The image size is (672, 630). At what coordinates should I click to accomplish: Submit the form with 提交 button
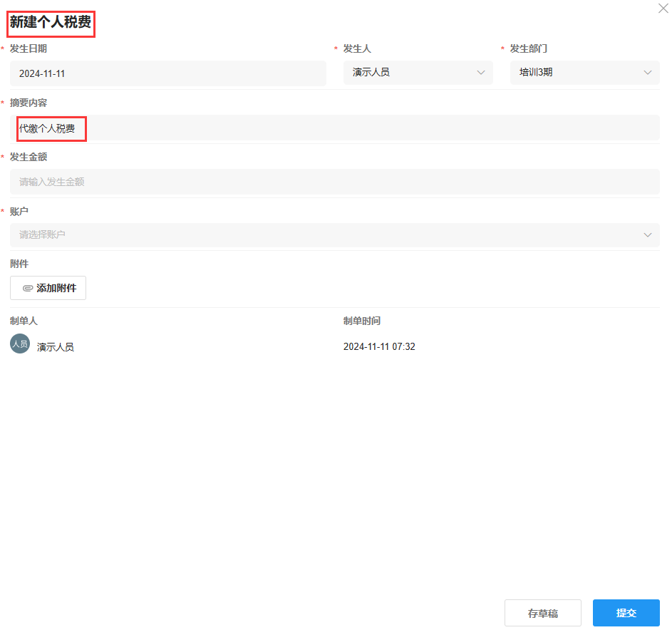626,613
